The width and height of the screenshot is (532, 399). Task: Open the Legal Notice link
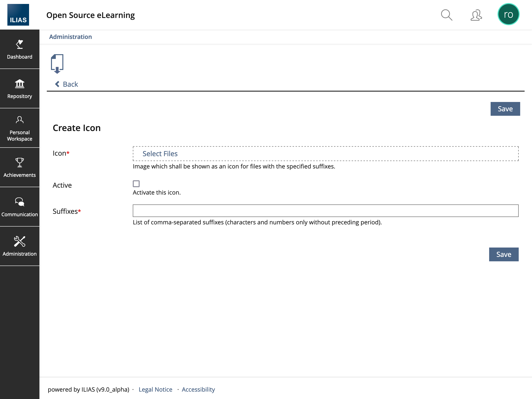pyautogui.click(x=155, y=389)
